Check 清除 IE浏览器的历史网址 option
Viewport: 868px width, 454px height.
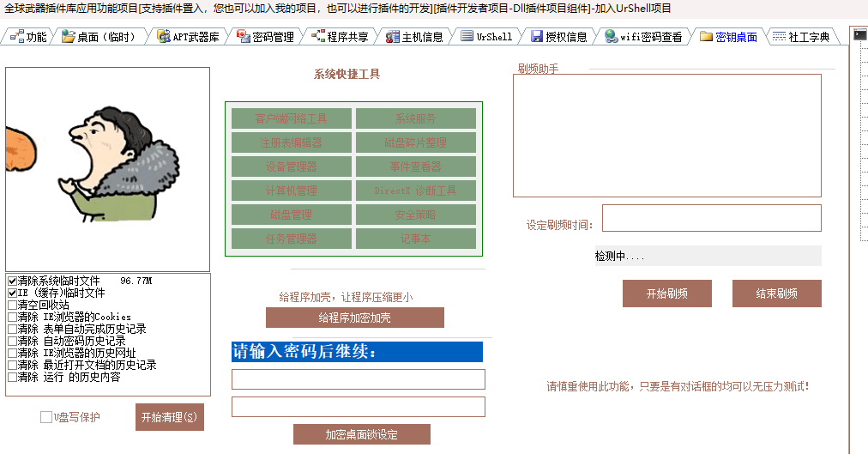tap(12, 354)
